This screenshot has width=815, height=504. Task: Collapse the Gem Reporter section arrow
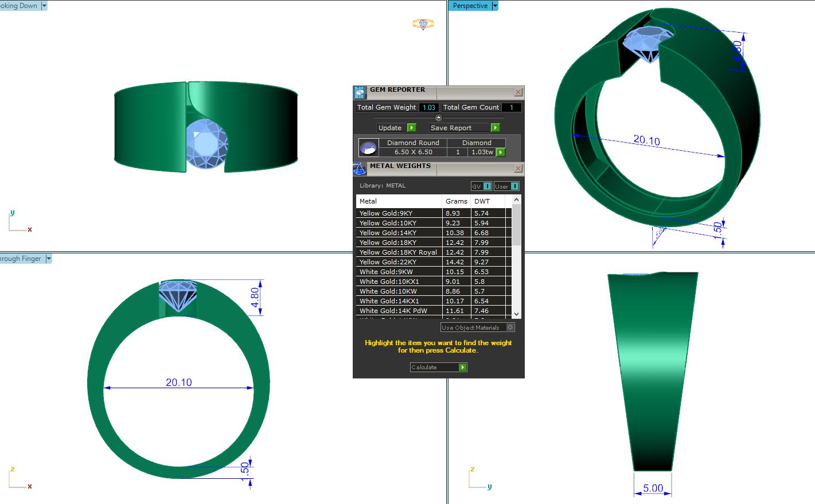pyautogui.click(x=439, y=118)
